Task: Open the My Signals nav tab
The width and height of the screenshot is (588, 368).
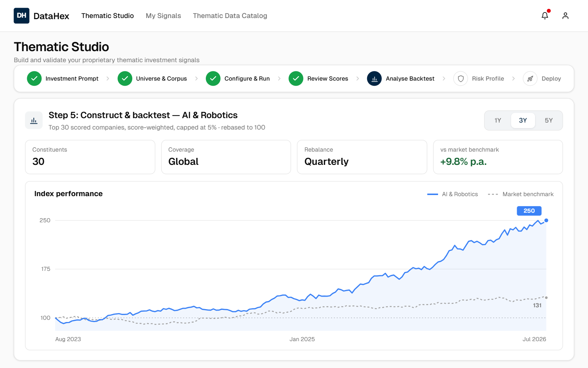Action: pos(164,16)
